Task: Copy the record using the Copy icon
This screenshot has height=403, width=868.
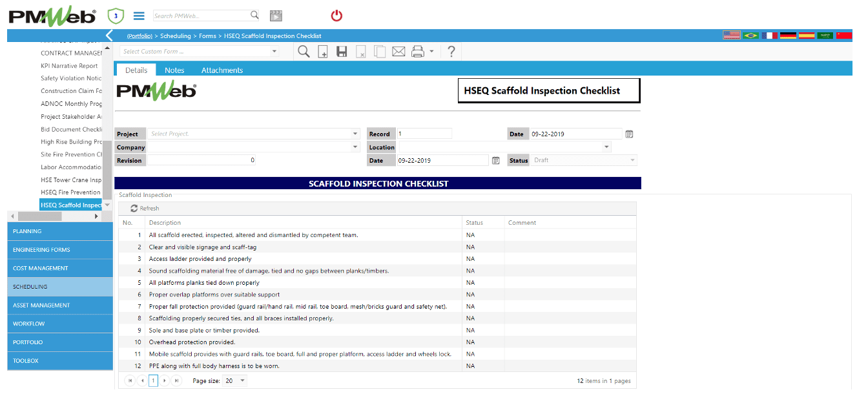Action: 380,51
